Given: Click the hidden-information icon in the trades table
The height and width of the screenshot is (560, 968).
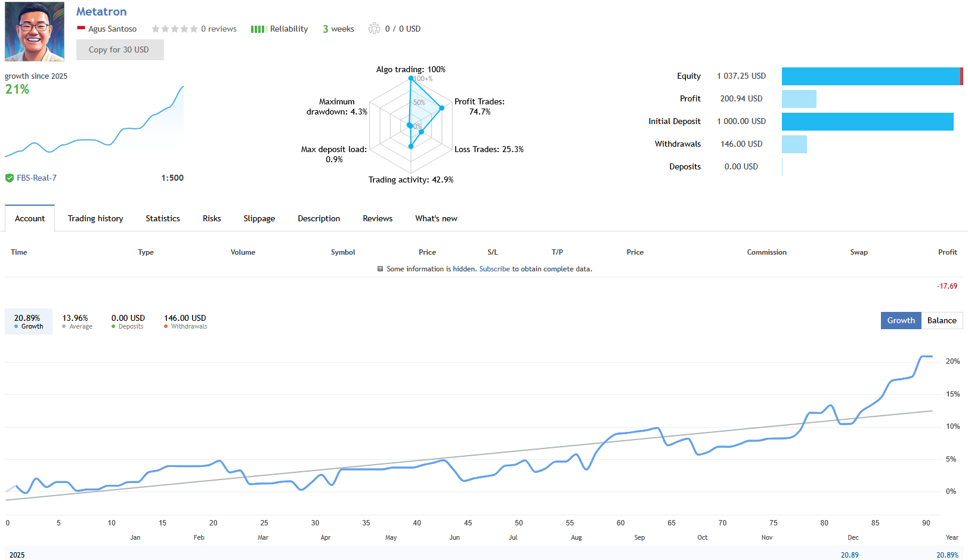Looking at the screenshot, I should (x=379, y=269).
